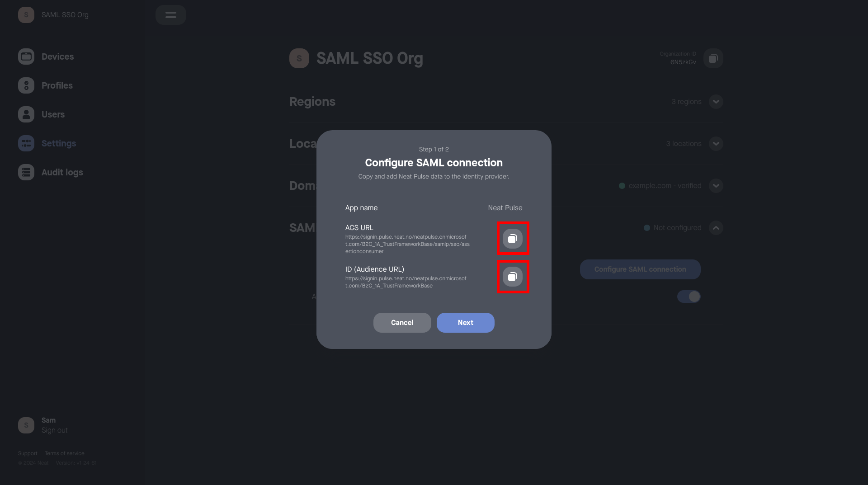Cancel the SAML configuration dialog
This screenshot has width=868, height=485.
pos(402,323)
